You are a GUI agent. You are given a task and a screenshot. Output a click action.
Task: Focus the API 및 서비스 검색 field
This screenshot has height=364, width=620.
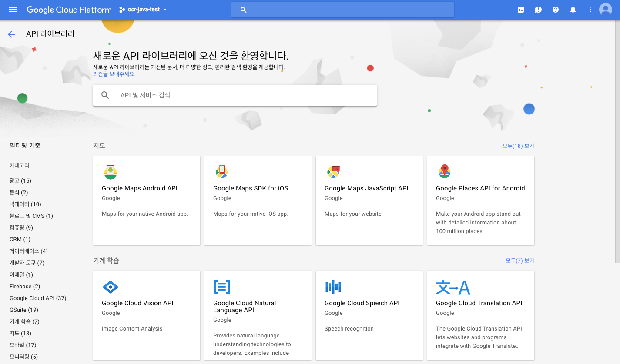(x=235, y=95)
